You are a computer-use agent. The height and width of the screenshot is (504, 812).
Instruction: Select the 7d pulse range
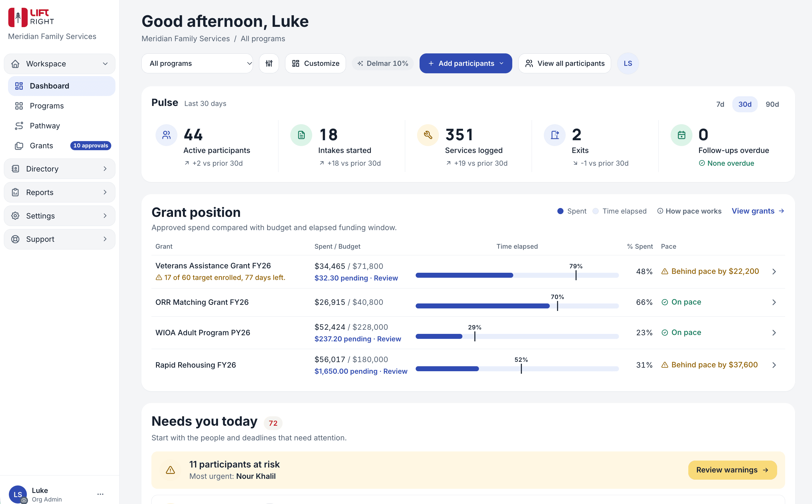(x=720, y=104)
